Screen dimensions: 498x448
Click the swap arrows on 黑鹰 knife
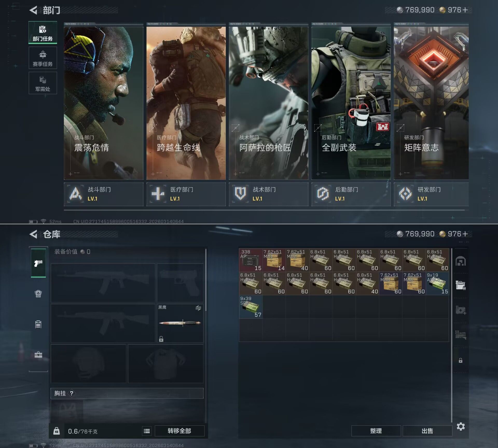point(198,308)
